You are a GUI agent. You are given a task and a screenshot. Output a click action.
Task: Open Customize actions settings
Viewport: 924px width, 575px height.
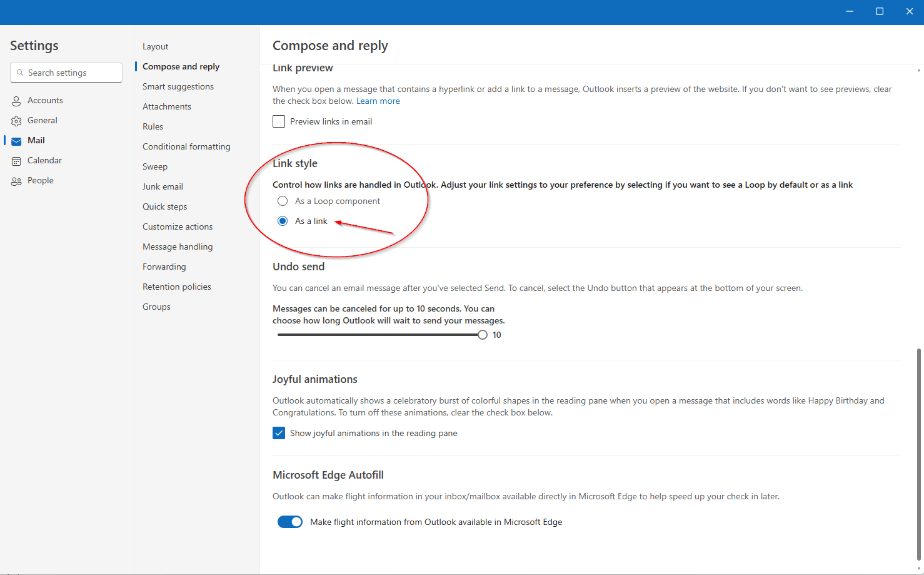[178, 226]
